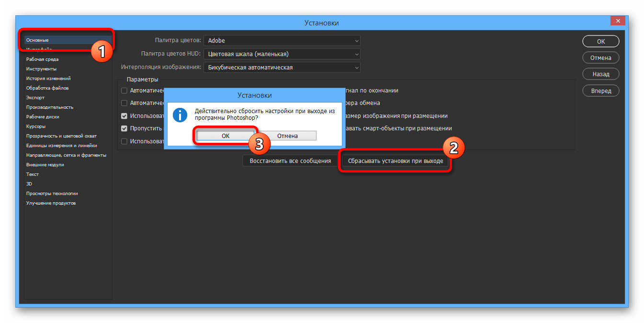644x323 pixels.
Task: Click the blue info icon in the confirmation dialog
Action: point(180,115)
